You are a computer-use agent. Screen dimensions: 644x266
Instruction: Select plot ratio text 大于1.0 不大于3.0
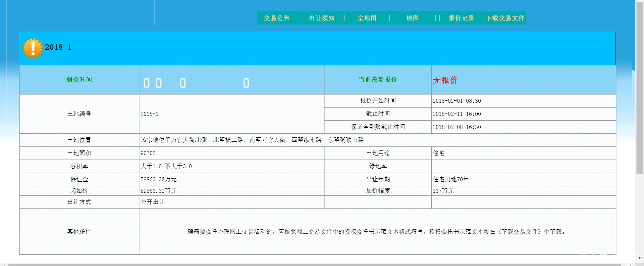[166, 166]
